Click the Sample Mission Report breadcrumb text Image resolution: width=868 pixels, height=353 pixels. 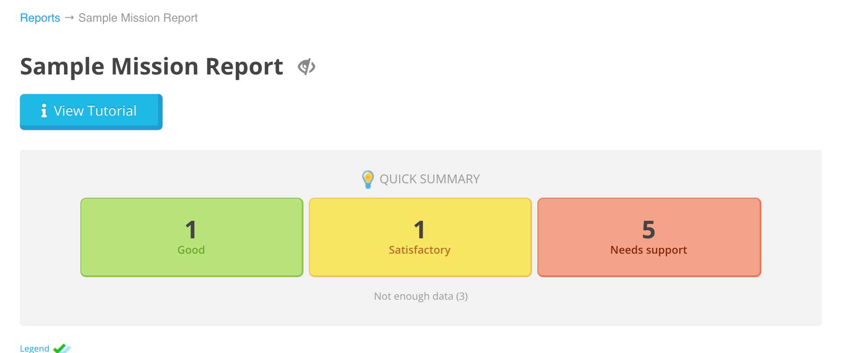pos(138,18)
